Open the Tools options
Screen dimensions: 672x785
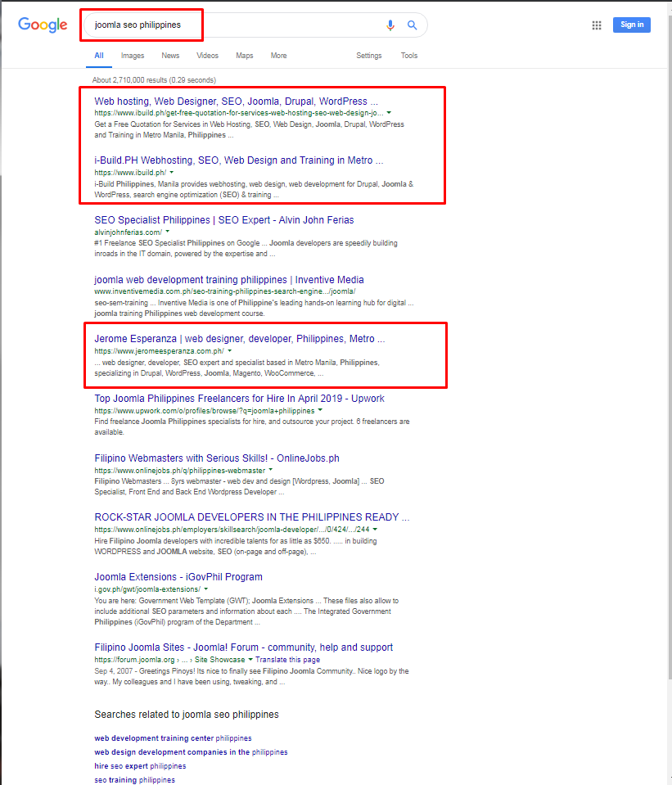[408, 56]
